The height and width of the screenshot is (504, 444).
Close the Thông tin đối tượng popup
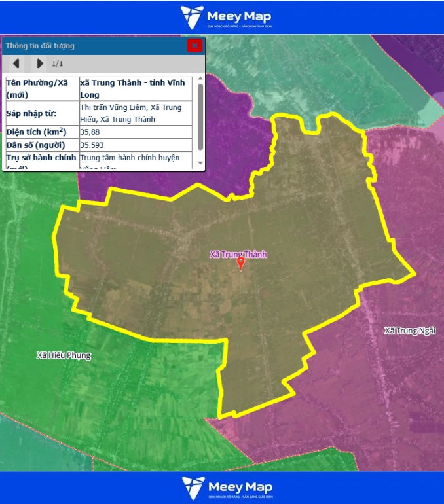click(x=194, y=46)
